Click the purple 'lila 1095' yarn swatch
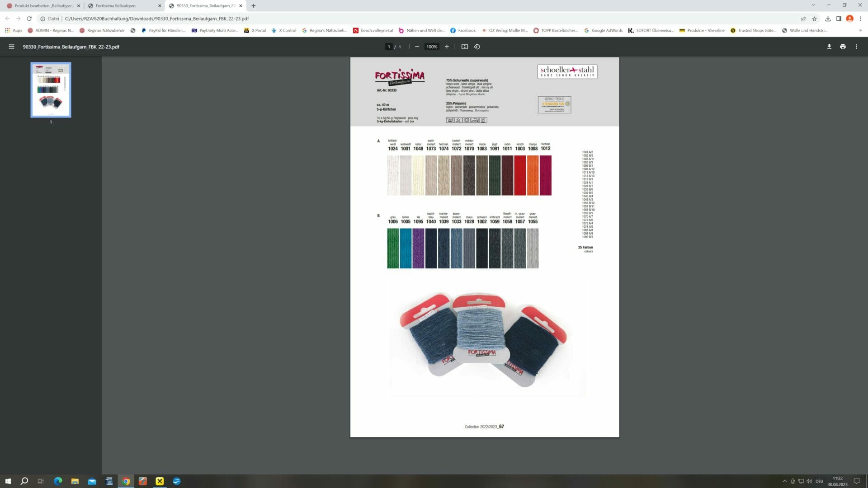This screenshot has width=868, height=488. click(x=418, y=248)
